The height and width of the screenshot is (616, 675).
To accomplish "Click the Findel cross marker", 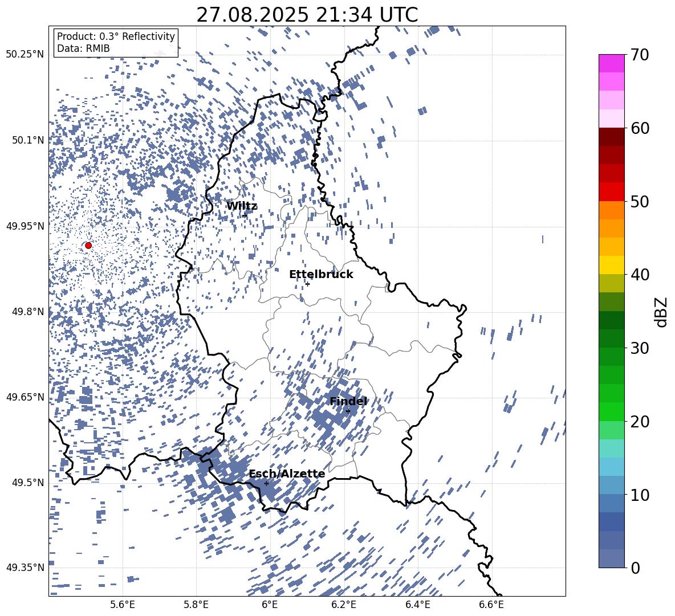I will 348,411.
